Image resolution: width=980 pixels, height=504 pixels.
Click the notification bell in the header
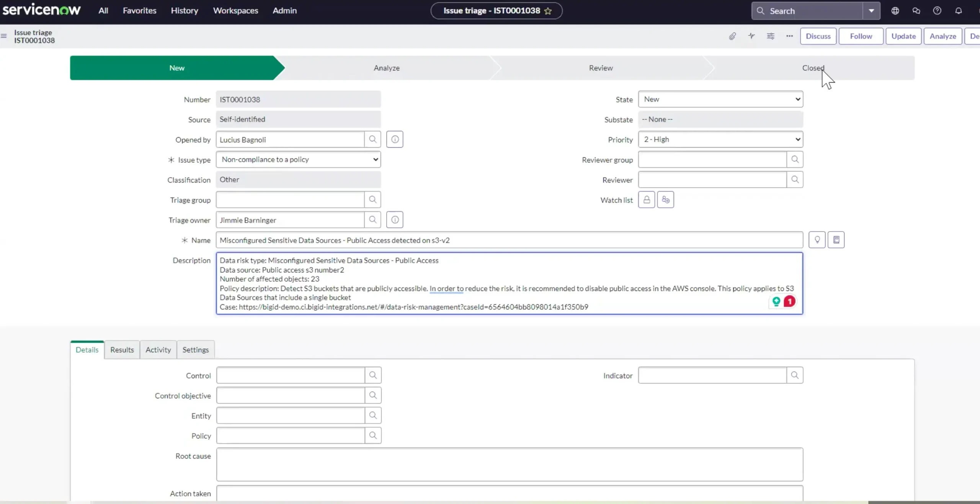click(959, 11)
